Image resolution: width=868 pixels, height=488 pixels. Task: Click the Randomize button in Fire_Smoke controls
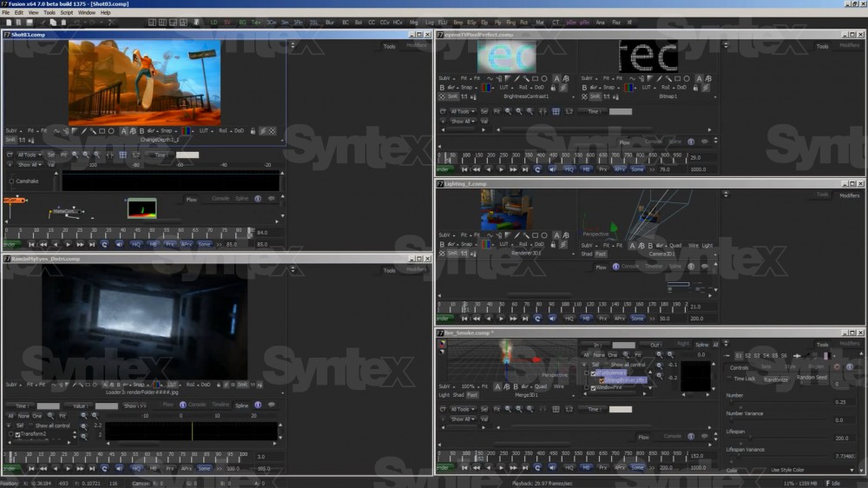pos(776,379)
